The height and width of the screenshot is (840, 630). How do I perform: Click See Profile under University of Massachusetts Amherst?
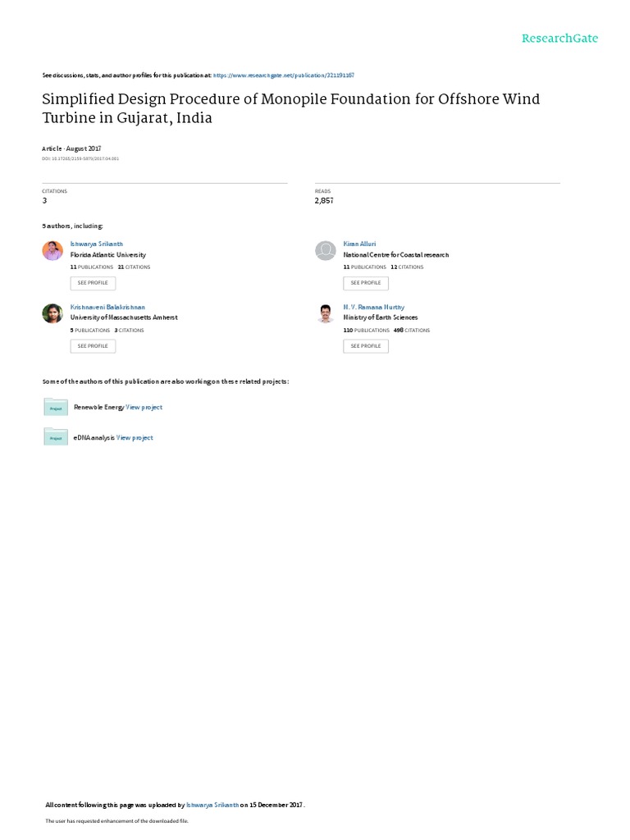tap(93, 346)
